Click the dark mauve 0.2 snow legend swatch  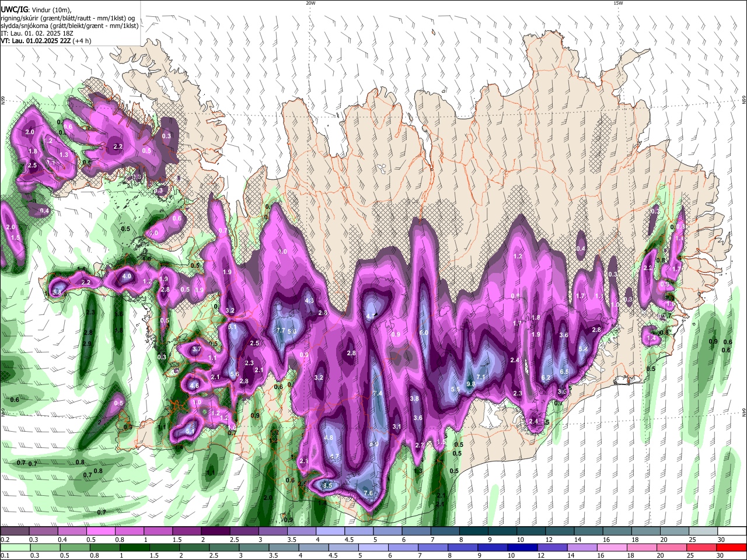coord(15,531)
